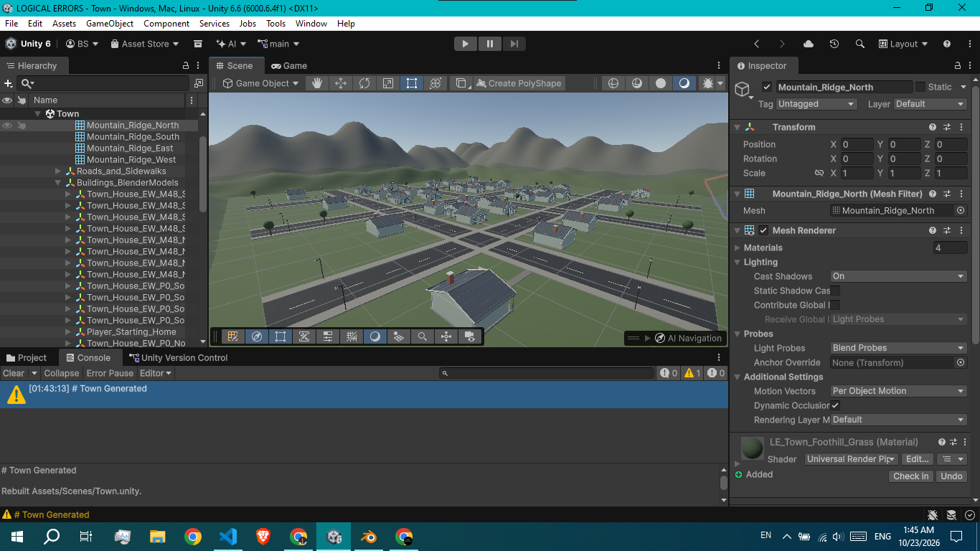Open Transform component preset settings icon
The height and width of the screenshot is (551, 980).
pyautogui.click(x=947, y=127)
